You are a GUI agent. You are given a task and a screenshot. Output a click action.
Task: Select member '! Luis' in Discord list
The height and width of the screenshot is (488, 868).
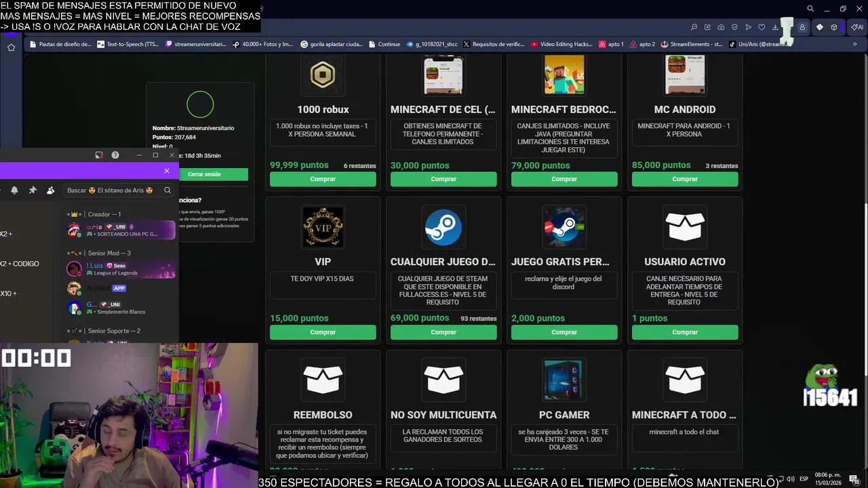[121, 269]
